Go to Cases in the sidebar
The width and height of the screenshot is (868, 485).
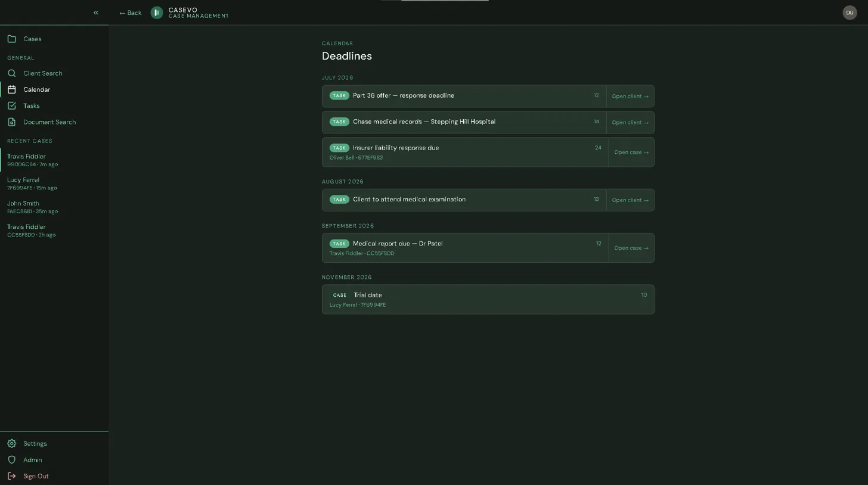click(x=54, y=39)
